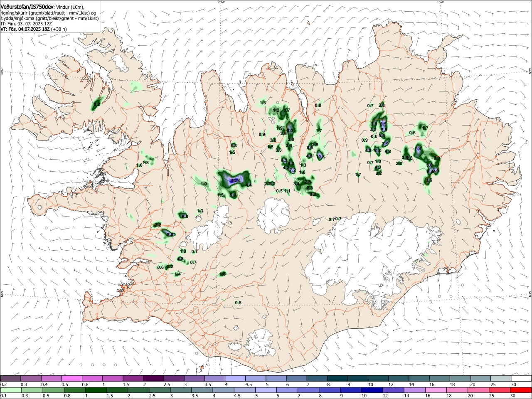
Task: Click the 'VT: Fös. 04.07.2025 18Z' valid time
Action: [x=25, y=29]
